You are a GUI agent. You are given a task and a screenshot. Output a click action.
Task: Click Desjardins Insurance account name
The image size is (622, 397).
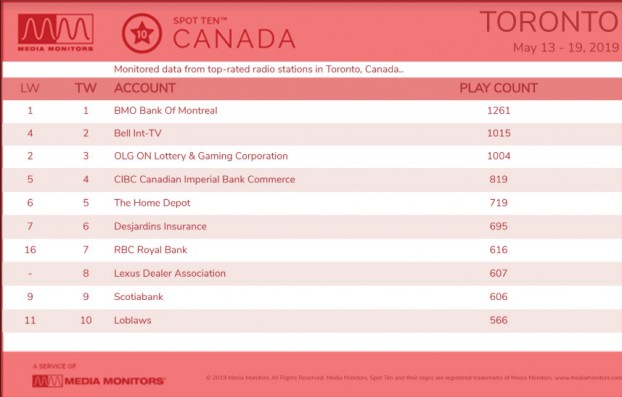pos(160,226)
